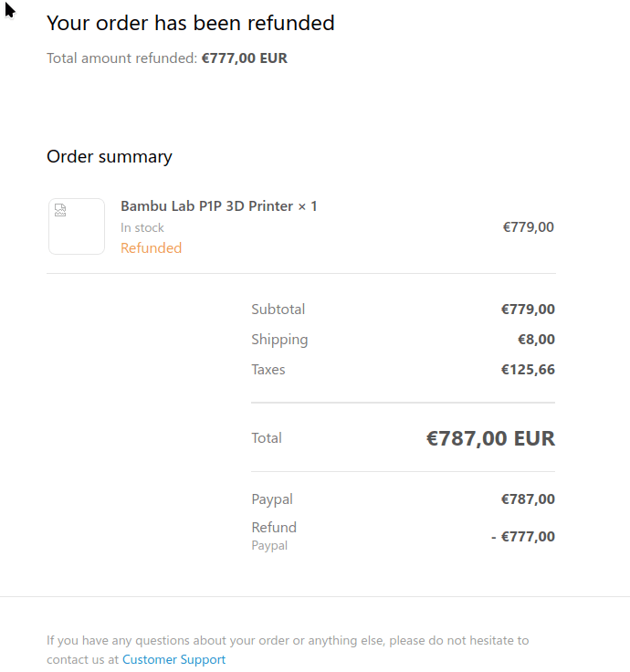Select the refund amount - €777,00
The height and width of the screenshot is (672, 630).
[x=522, y=537]
